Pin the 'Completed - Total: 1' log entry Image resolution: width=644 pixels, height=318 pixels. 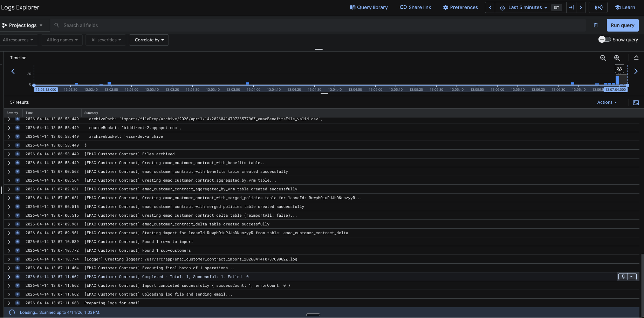click(x=623, y=277)
